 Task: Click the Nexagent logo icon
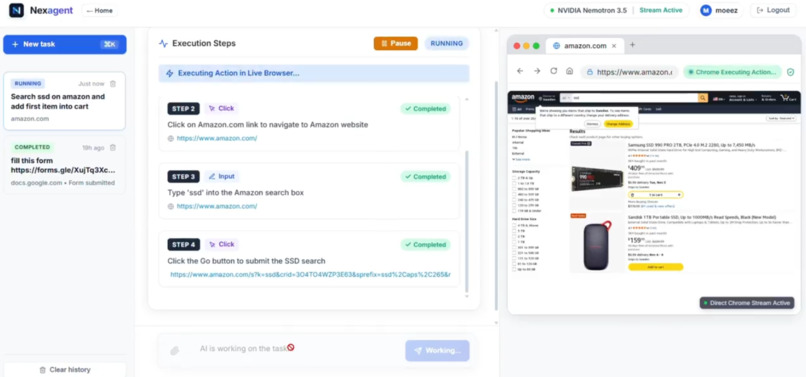tap(16, 10)
